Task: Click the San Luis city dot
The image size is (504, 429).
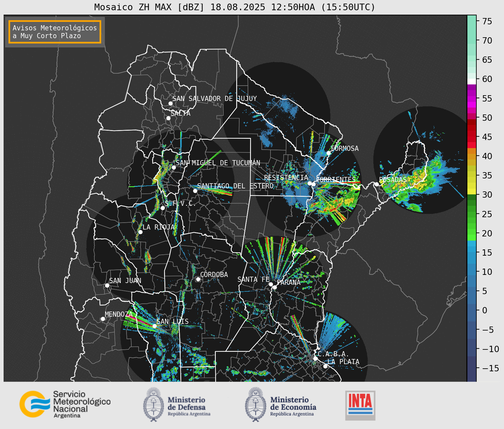Action: [x=154, y=326]
